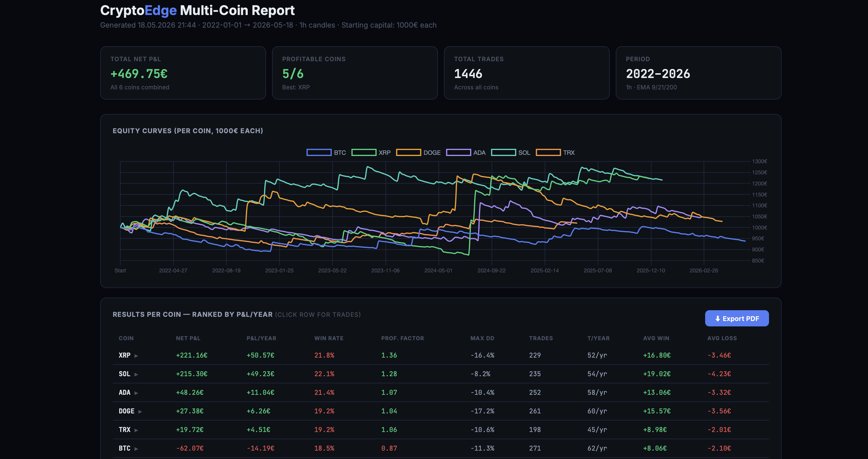Click the 'All 6 coins combined' caption
This screenshot has height=459, width=868.
pyautogui.click(x=140, y=87)
